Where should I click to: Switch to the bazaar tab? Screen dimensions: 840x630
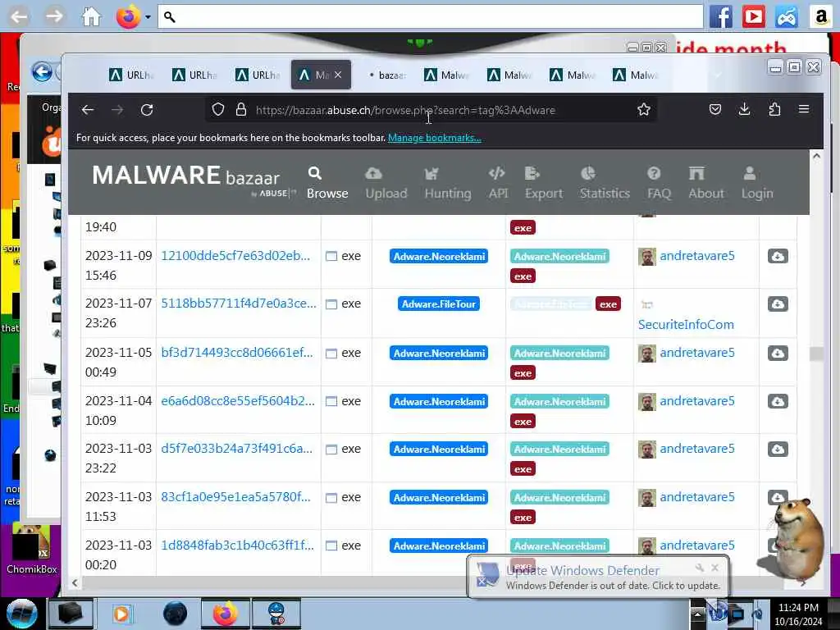(388, 75)
